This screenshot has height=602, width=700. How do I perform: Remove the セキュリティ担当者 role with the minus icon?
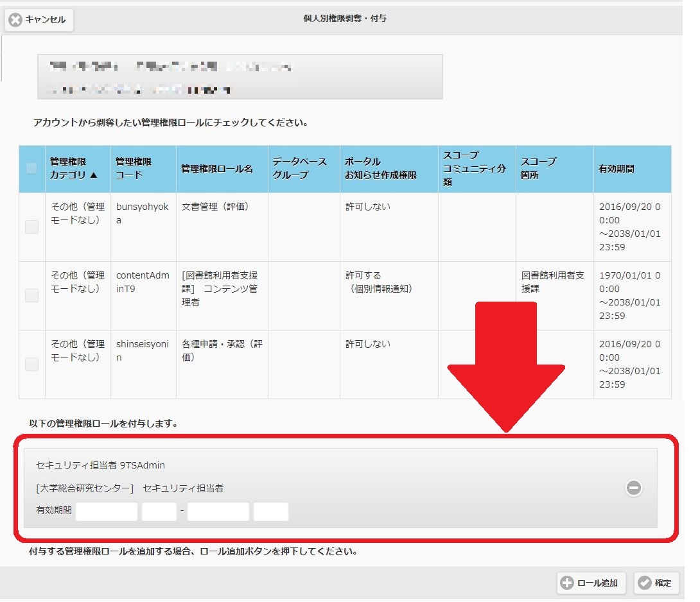click(633, 488)
